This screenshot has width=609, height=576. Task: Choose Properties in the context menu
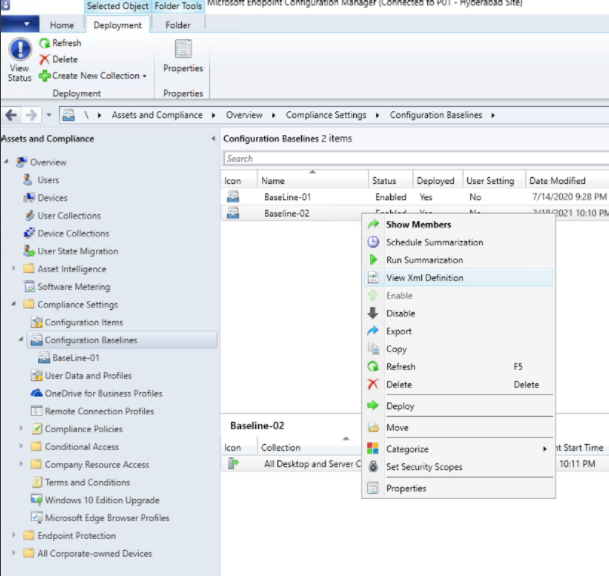tap(458, 488)
